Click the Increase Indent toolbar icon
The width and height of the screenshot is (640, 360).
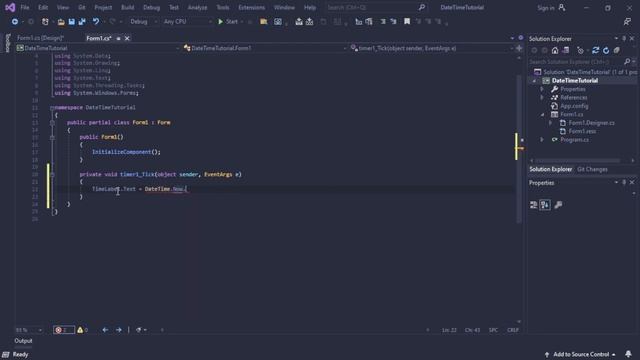(369, 22)
